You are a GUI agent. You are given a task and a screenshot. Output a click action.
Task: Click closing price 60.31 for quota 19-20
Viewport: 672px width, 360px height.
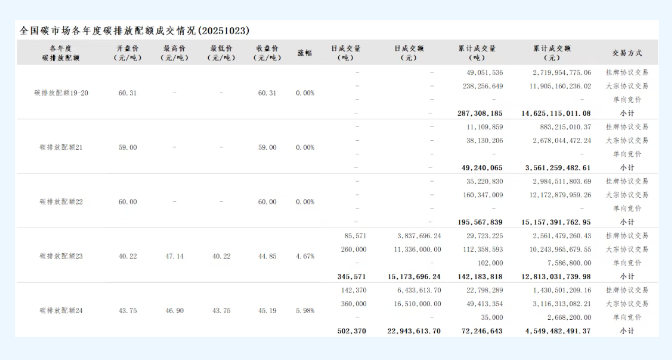tap(267, 93)
